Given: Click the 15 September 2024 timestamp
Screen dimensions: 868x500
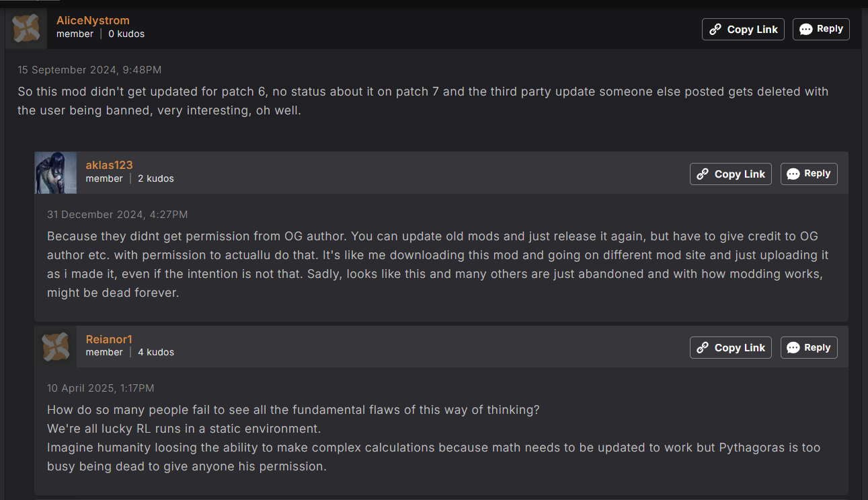Looking at the screenshot, I should point(89,70).
